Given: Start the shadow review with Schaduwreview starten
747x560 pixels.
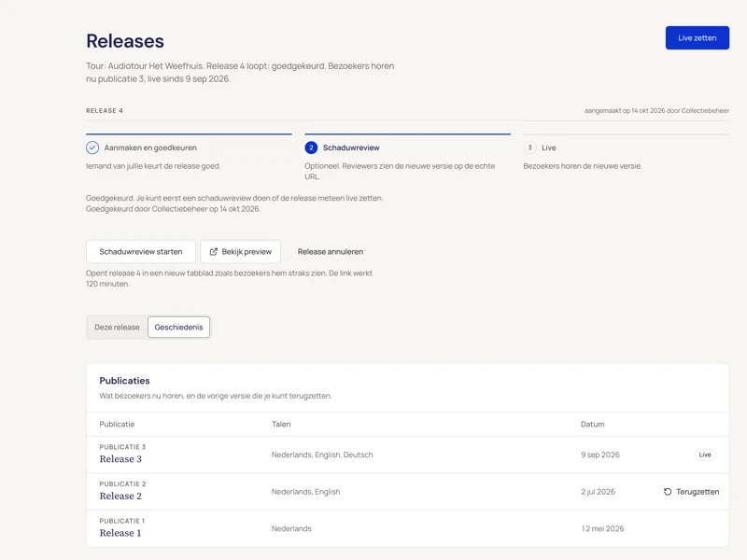Looking at the screenshot, I should tap(141, 251).
